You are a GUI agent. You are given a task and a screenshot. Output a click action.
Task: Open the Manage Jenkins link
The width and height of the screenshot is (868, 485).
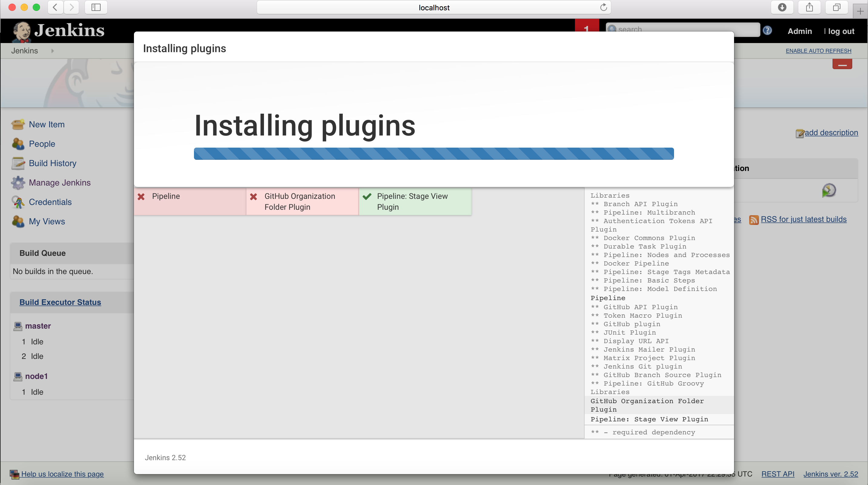pos(60,183)
